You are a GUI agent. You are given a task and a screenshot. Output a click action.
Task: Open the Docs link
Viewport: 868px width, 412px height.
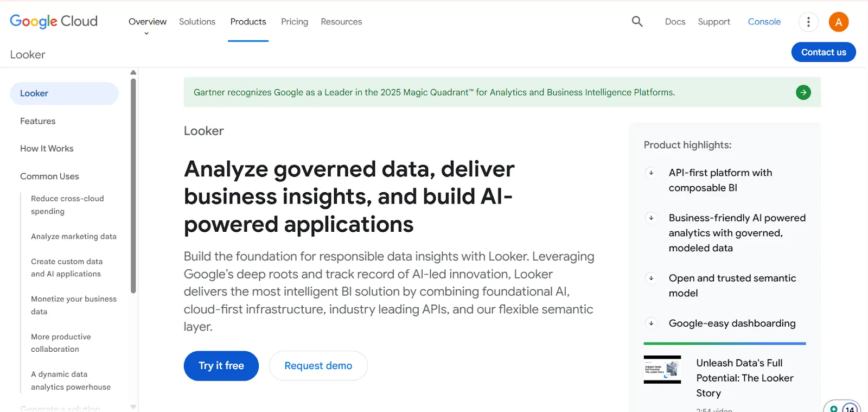click(675, 22)
